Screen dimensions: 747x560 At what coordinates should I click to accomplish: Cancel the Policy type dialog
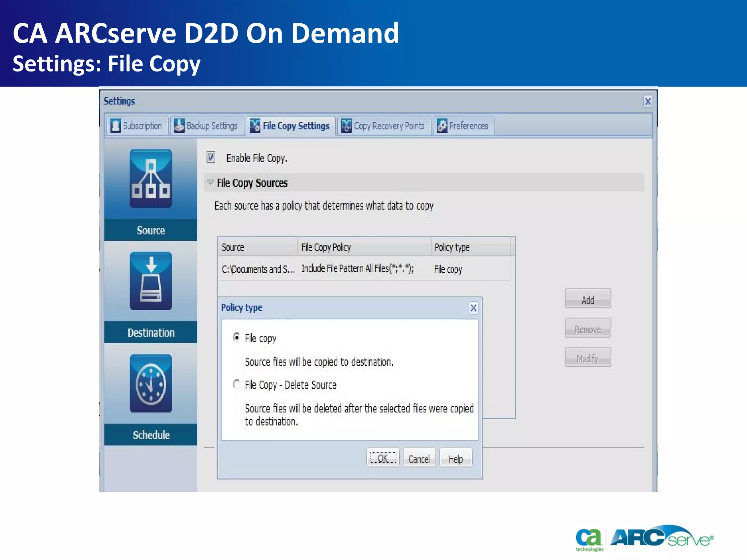419,458
